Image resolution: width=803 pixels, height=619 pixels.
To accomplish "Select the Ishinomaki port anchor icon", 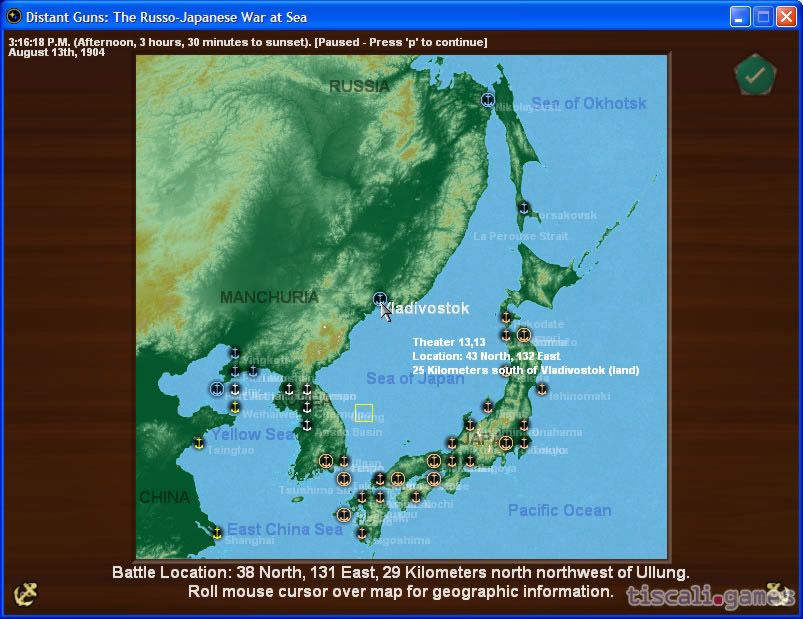I will [x=542, y=389].
